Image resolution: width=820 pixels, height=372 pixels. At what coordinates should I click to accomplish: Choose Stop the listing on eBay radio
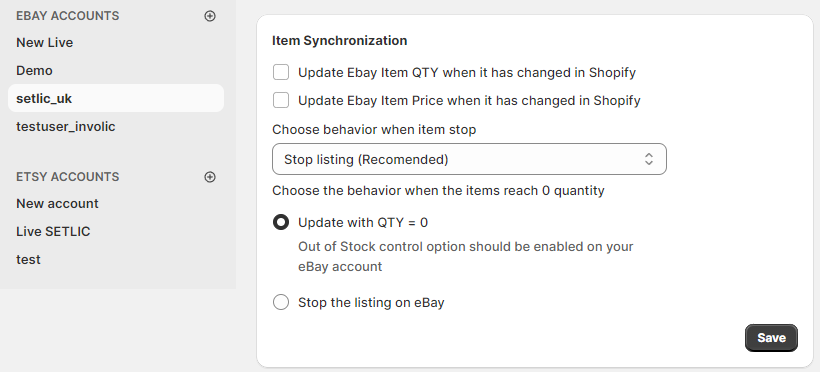click(281, 302)
